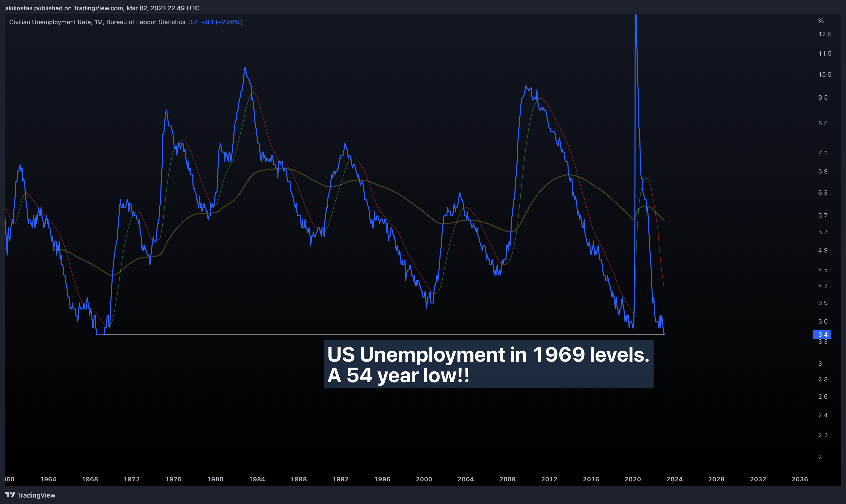Click the 2020 label on time axis
The width and height of the screenshot is (846, 504).
[633, 479]
